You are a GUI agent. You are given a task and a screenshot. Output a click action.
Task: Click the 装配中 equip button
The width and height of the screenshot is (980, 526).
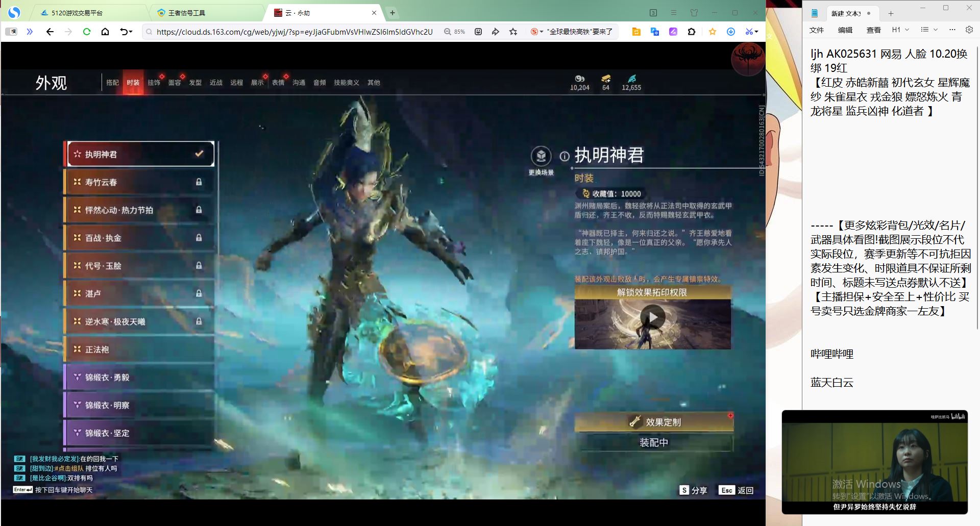point(654,442)
